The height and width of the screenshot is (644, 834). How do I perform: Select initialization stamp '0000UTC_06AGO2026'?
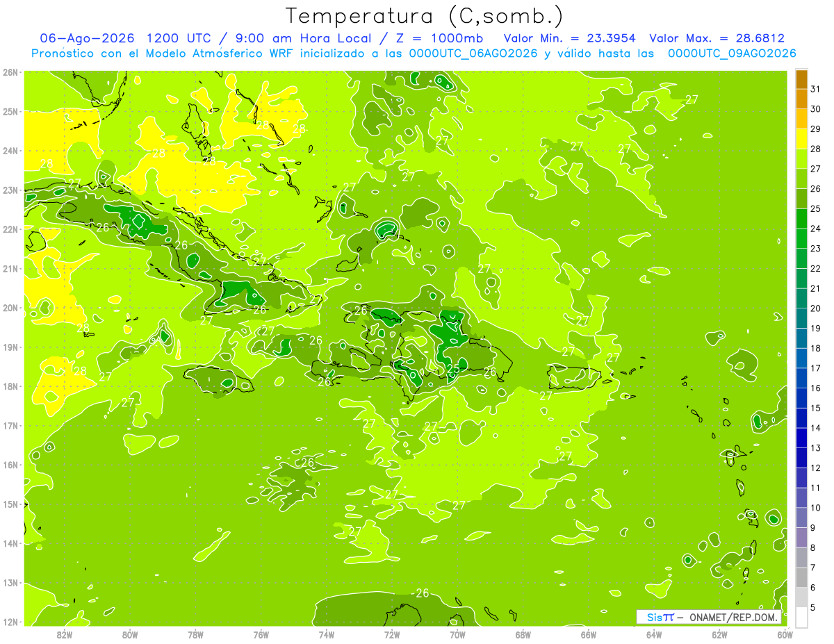coord(473,53)
